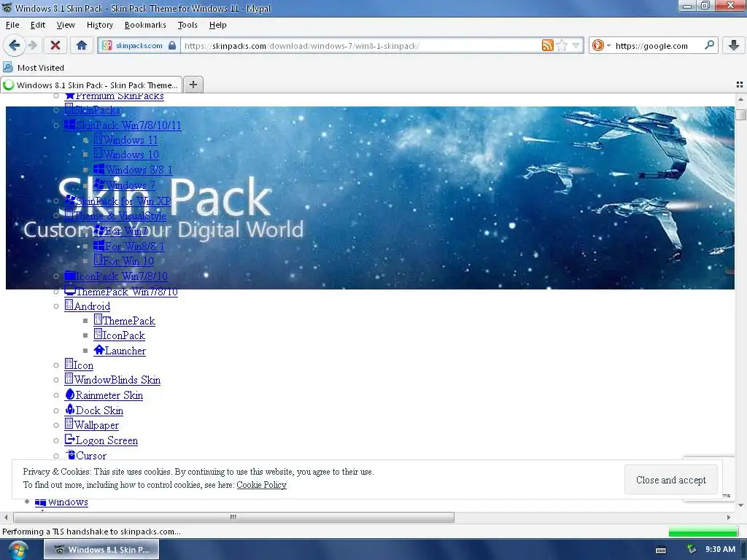Open the Windows 8/8.1 link

tap(133, 169)
